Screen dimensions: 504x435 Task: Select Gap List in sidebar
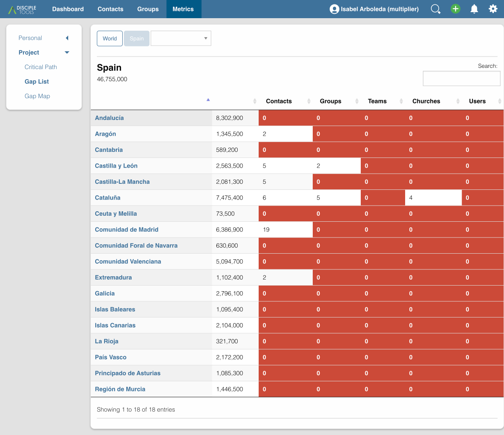37,82
